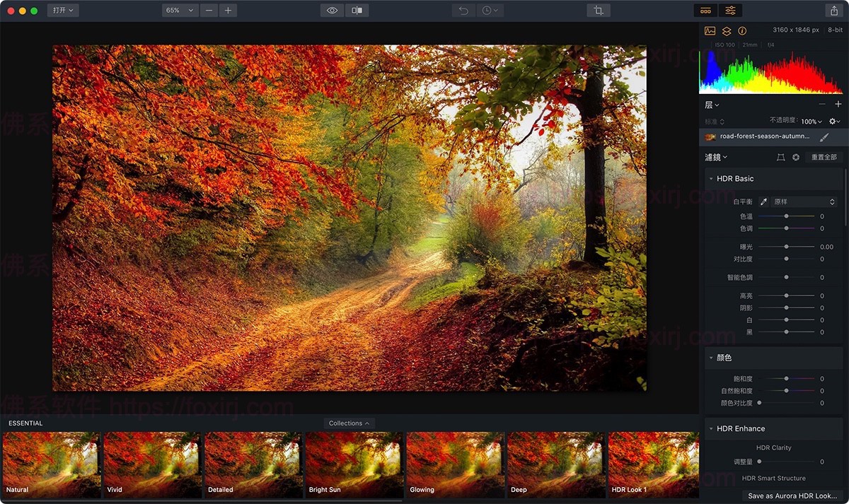This screenshot has height=504, width=849.
Task: Open the 打开 menu
Action: [x=63, y=11]
